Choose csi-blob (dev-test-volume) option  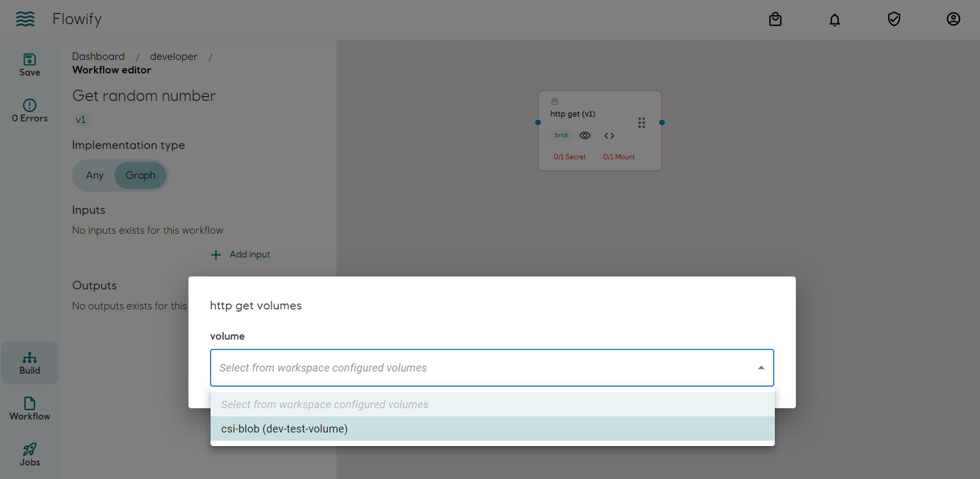(492, 429)
